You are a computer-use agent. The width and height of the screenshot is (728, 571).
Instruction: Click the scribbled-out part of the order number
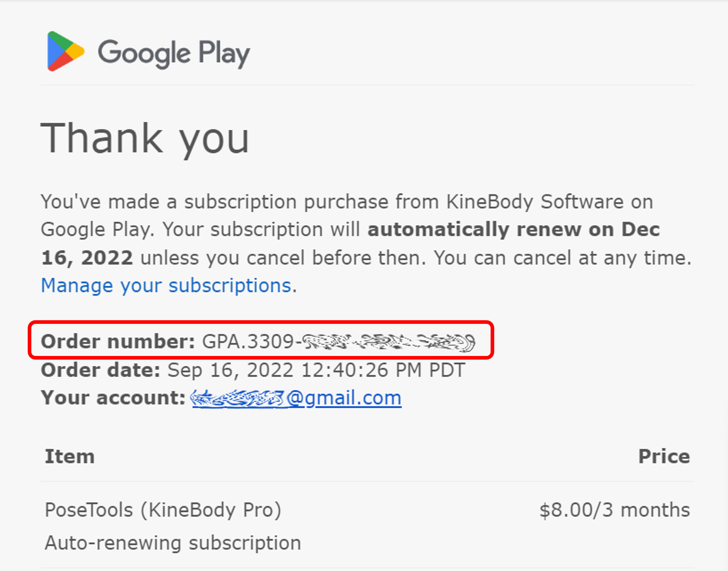(x=388, y=343)
